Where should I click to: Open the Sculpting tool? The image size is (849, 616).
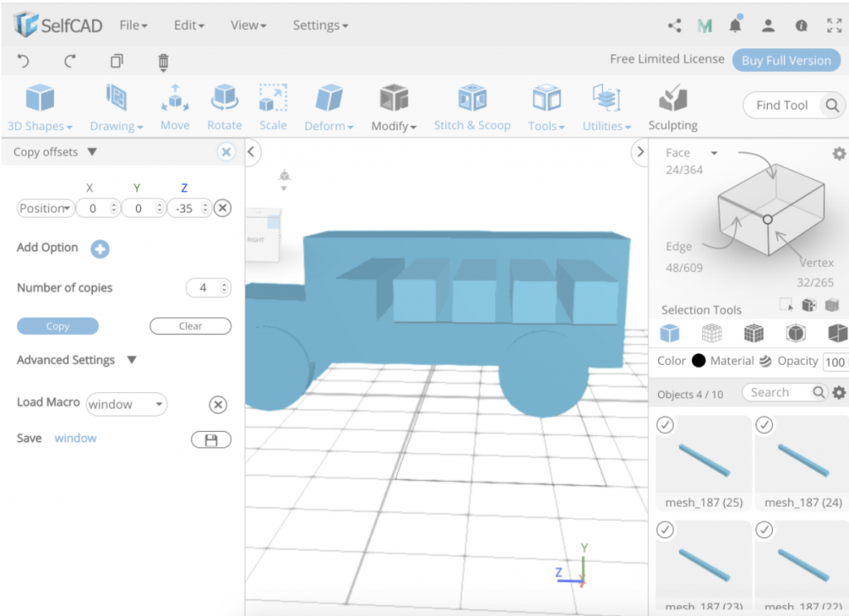pyautogui.click(x=672, y=105)
